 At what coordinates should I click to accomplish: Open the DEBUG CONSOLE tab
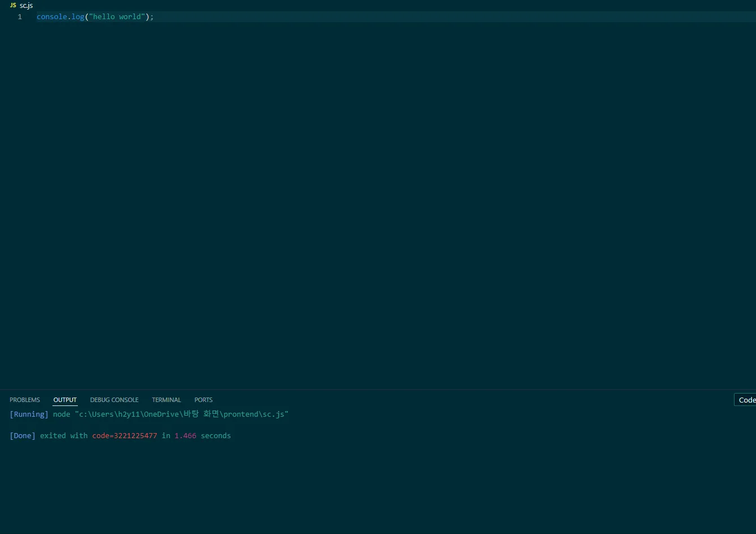(x=114, y=400)
